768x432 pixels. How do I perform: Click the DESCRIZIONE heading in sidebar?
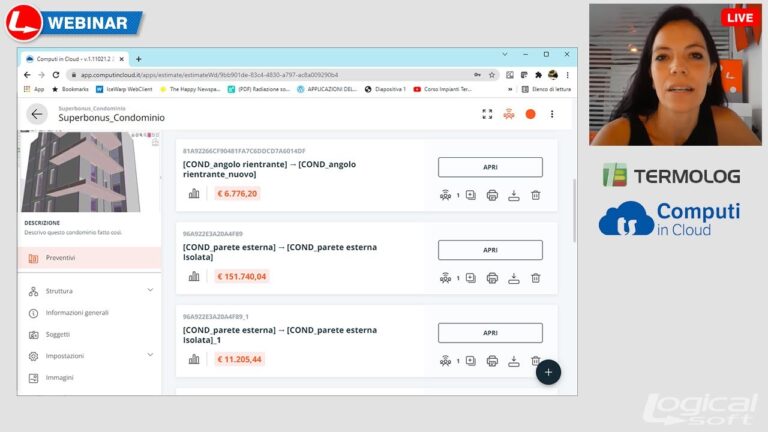pyautogui.click(x=42, y=223)
